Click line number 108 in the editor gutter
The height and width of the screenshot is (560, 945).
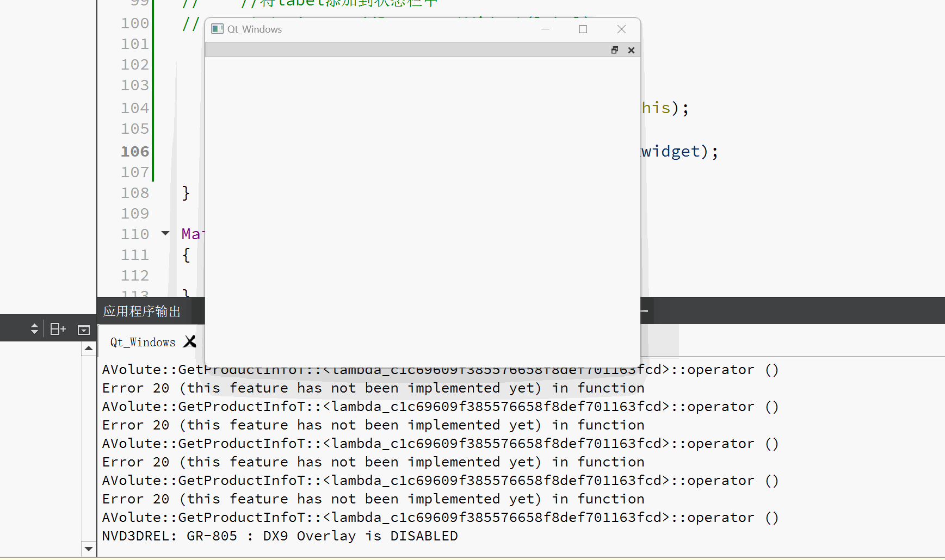(135, 193)
